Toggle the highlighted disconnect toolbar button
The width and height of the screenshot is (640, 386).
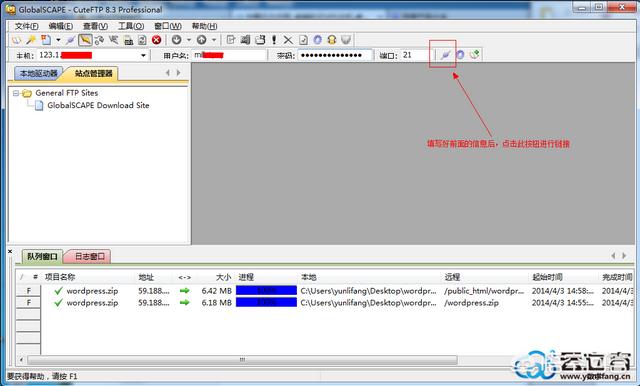pos(85,40)
